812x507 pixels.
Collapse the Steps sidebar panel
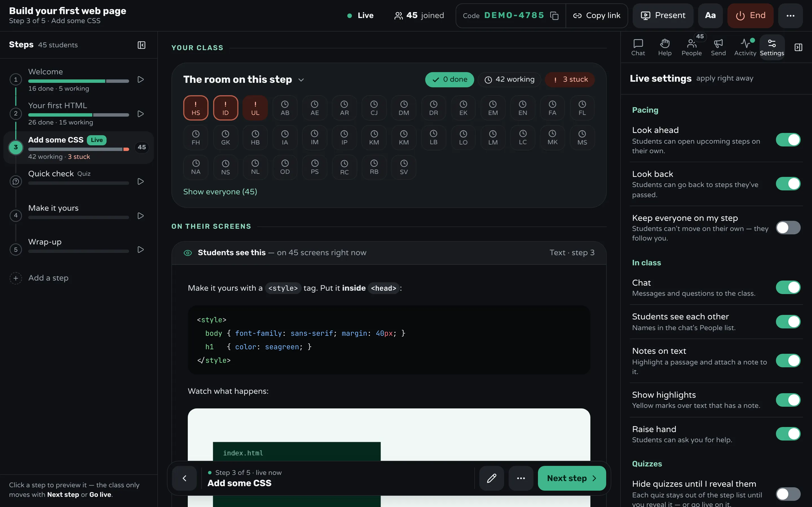[142, 45]
